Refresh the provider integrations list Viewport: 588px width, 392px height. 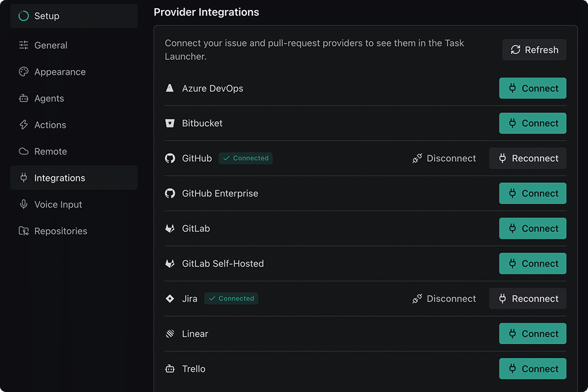534,50
